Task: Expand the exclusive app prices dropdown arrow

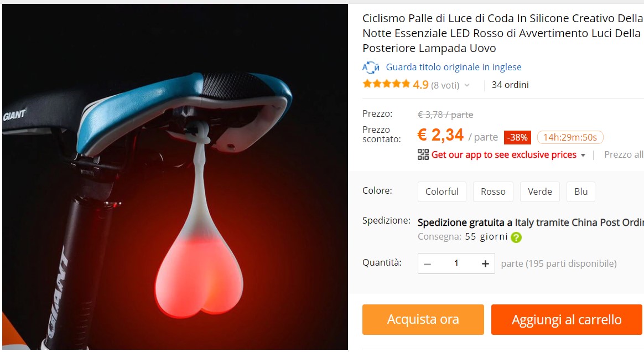Action: [583, 156]
